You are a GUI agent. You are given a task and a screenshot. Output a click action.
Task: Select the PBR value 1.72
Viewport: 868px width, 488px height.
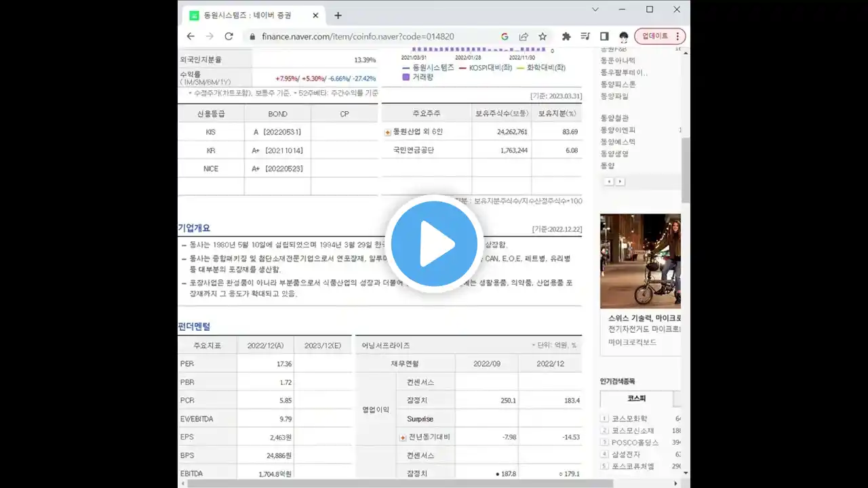click(285, 382)
